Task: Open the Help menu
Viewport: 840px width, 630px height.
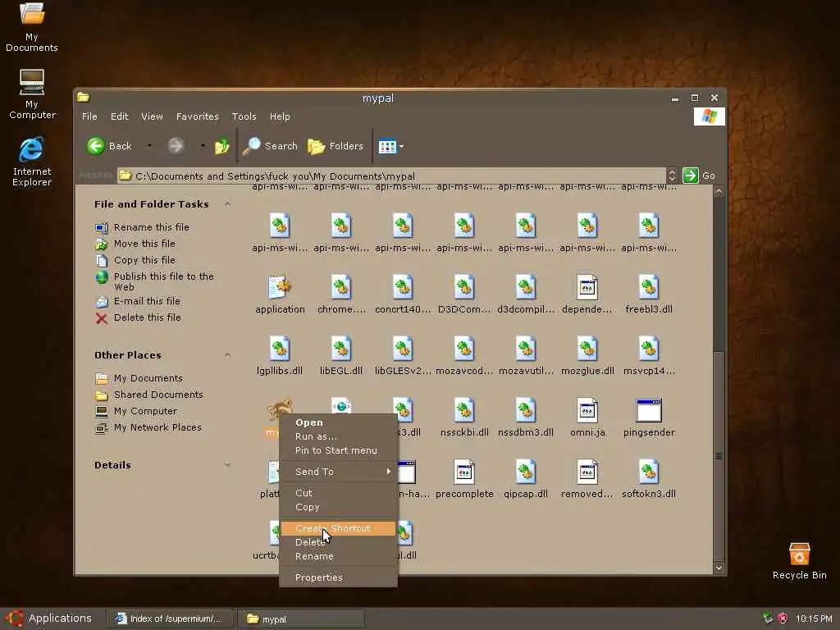Action: [x=280, y=116]
